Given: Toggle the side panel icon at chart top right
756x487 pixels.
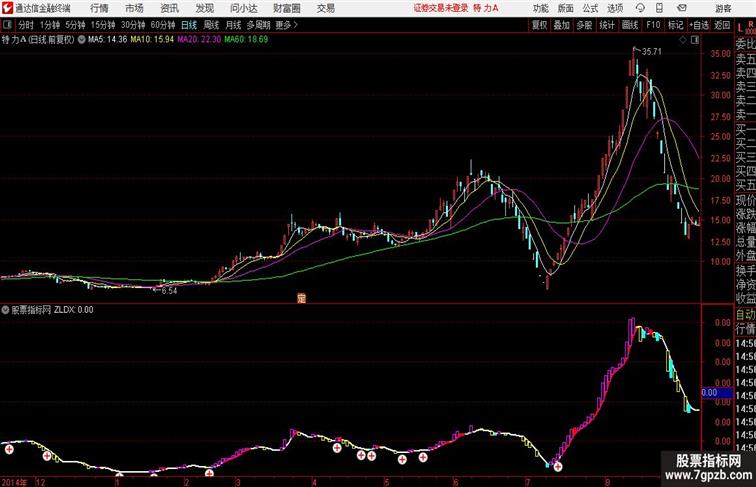Looking at the screenshot, I should tap(695, 40).
